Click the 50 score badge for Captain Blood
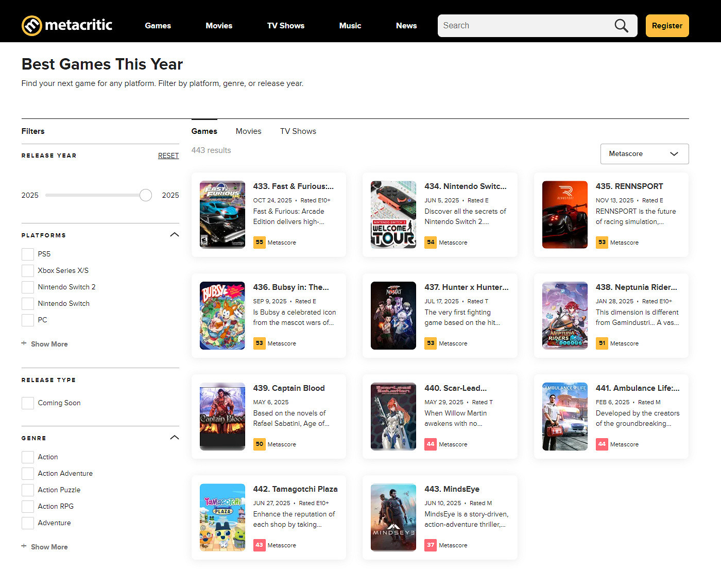The height and width of the screenshot is (588, 721). pos(259,444)
